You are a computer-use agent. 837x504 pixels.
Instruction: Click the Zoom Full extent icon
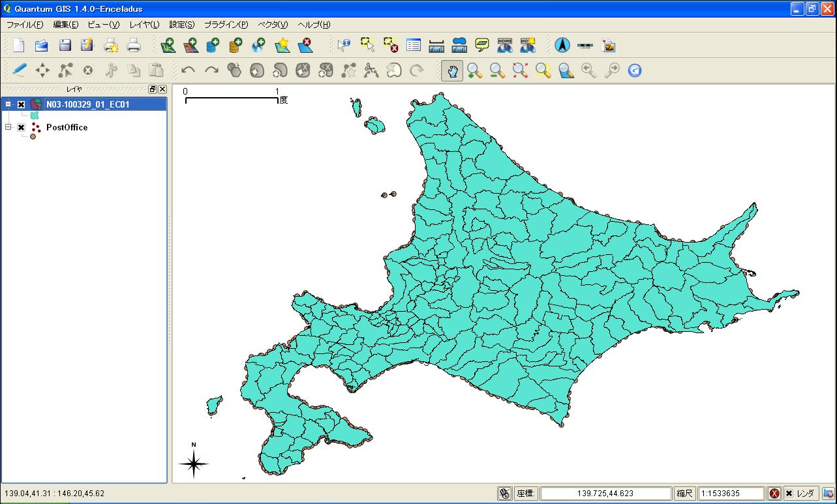520,70
